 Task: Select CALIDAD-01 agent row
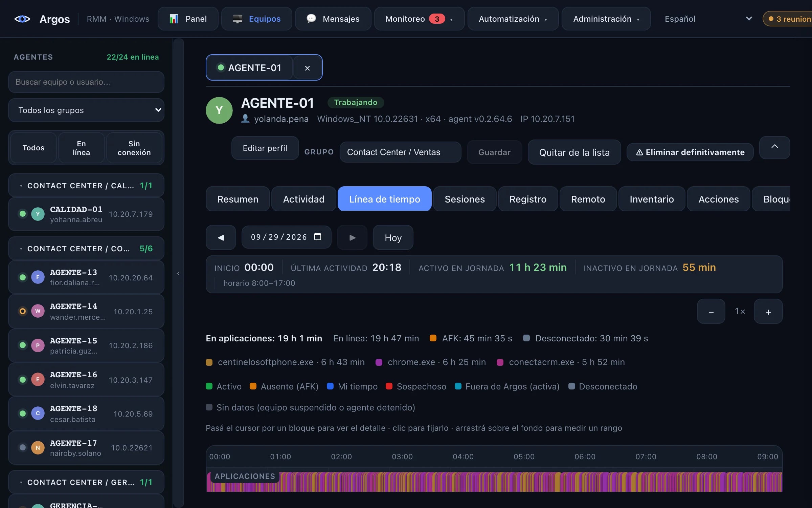(86, 214)
